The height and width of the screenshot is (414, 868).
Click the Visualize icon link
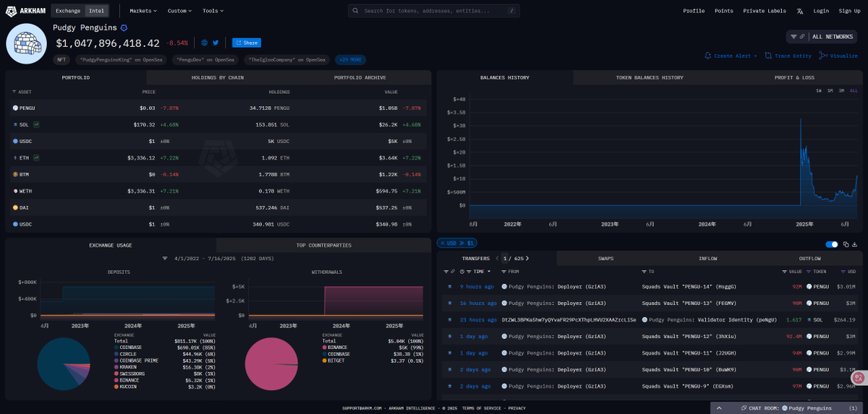pyautogui.click(x=838, y=56)
